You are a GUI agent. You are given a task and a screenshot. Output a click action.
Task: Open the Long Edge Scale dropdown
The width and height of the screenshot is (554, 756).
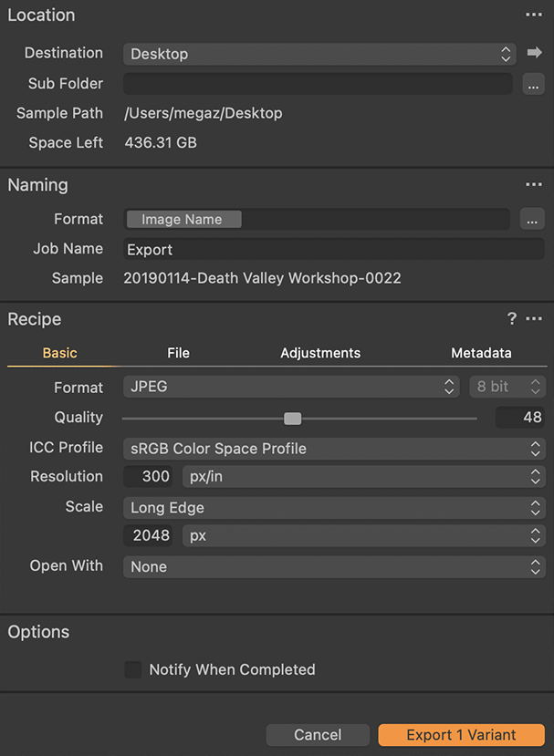click(333, 507)
